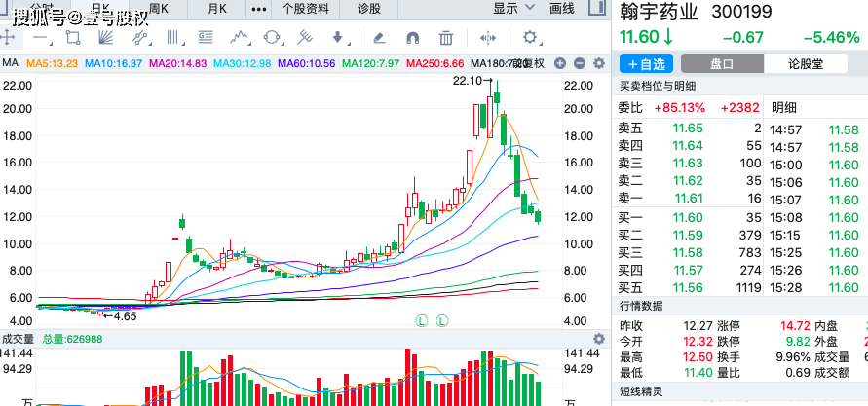Open the 显示 display dropdown
Image resolution: width=868 pixels, height=406 pixels.
coord(513,9)
